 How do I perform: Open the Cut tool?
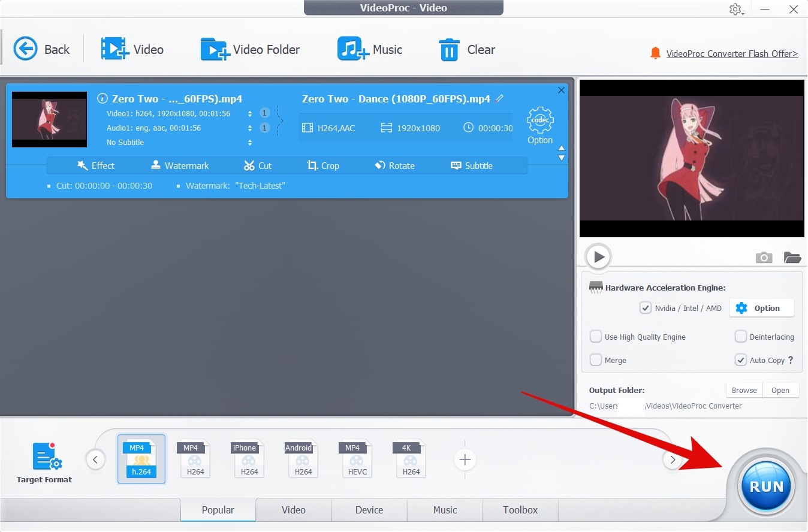coord(258,165)
